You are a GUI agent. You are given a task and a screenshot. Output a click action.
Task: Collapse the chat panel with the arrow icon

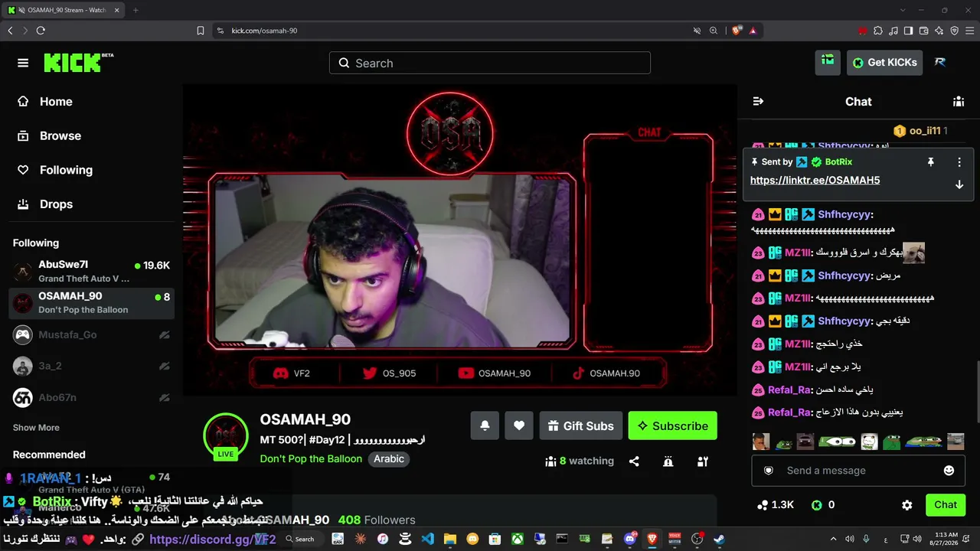tap(758, 102)
